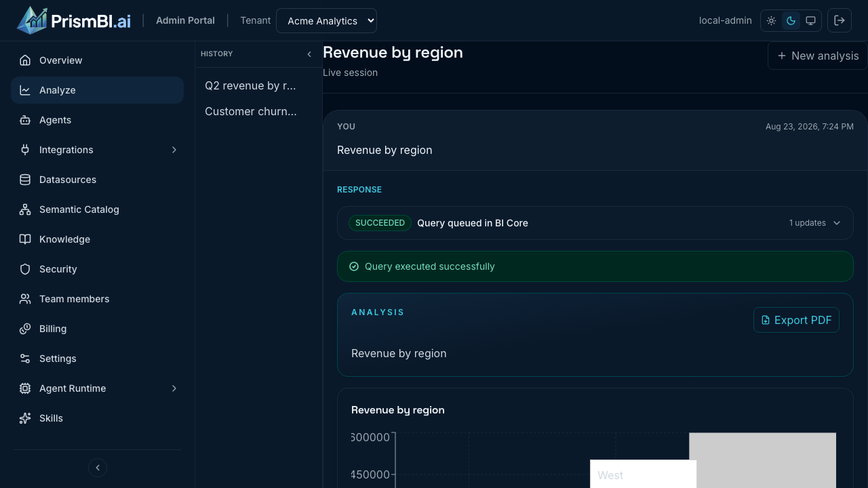The width and height of the screenshot is (868, 488).
Task: Open the Overview home icon
Action: [25, 60]
